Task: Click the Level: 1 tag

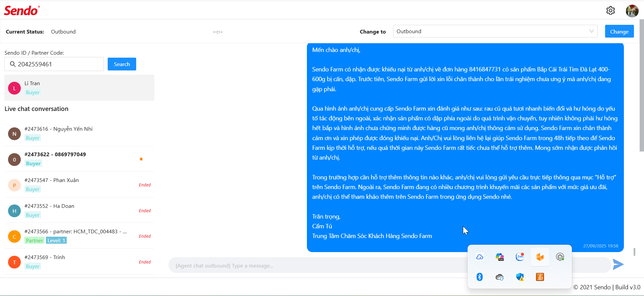Action: point(56,240)
